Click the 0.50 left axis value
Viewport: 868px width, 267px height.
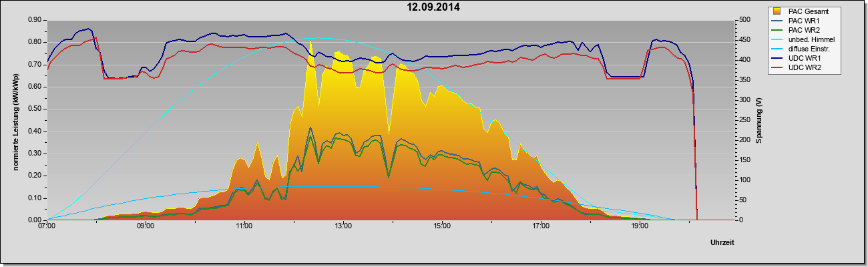[35, 109]
